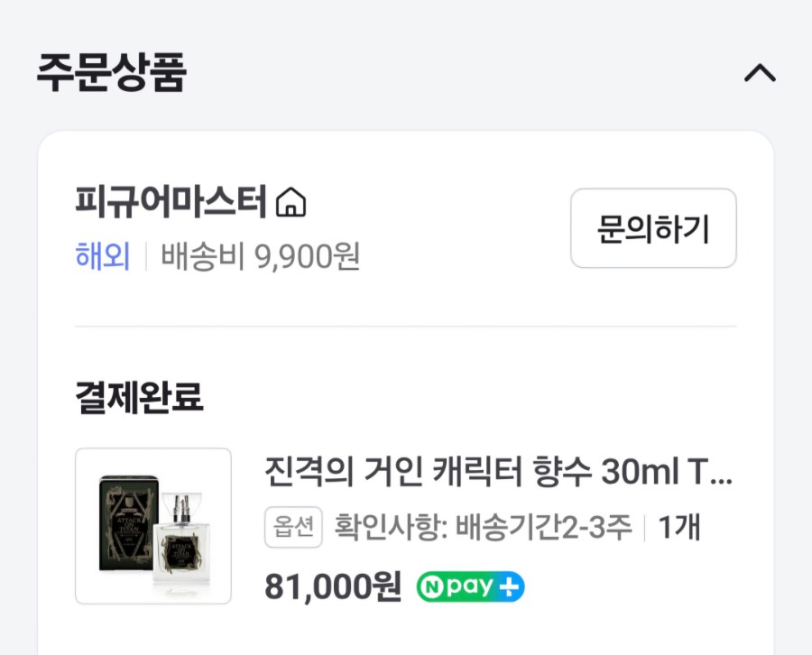
Task: Click the black perfume box in the thumbnail
Action: [x=125, y=523]
